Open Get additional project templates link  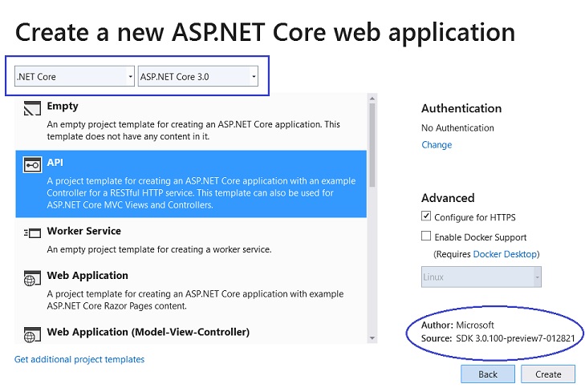[79, 359]
